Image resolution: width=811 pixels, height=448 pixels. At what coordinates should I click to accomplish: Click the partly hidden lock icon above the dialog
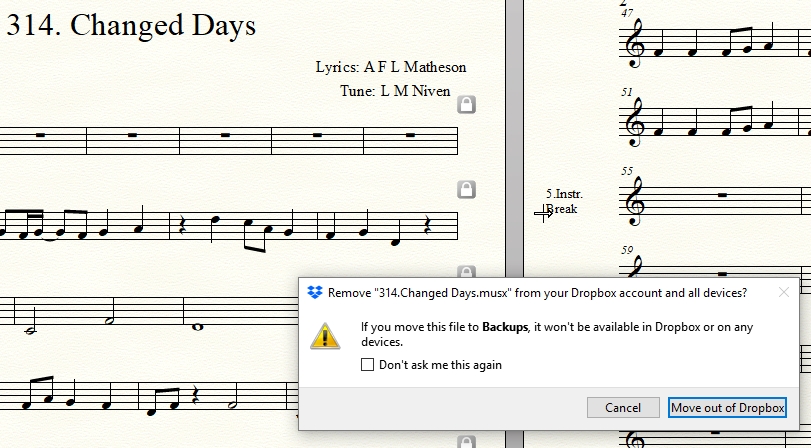click(x=466, y=271)
